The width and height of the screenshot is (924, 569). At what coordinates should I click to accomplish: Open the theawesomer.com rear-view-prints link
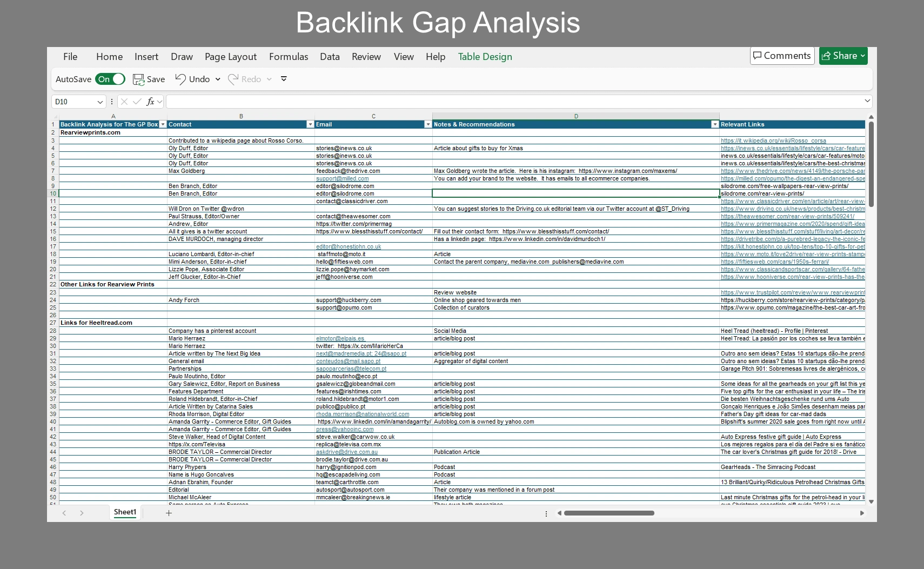[x=787, y=216]
